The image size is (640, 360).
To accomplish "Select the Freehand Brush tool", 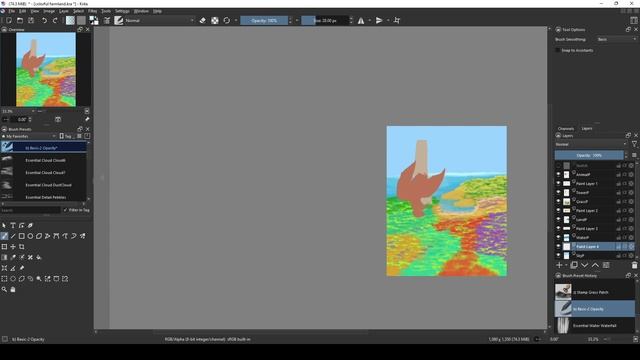I will (x=4, y=236).
